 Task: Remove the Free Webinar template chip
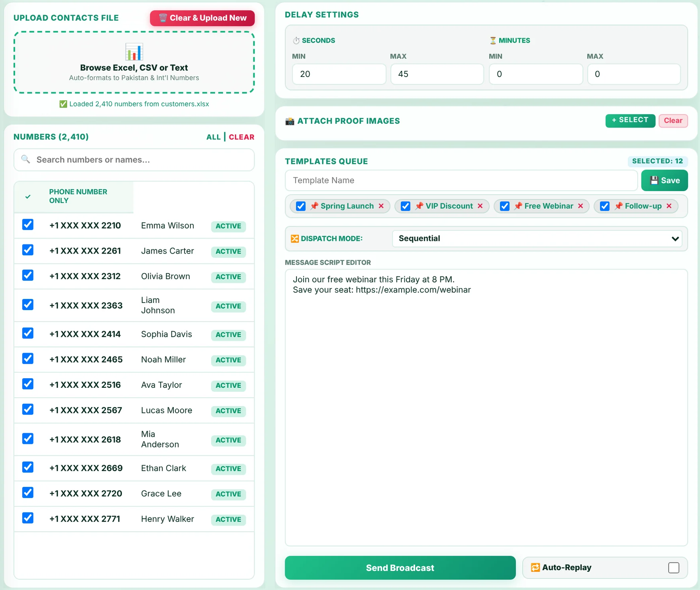580,206
